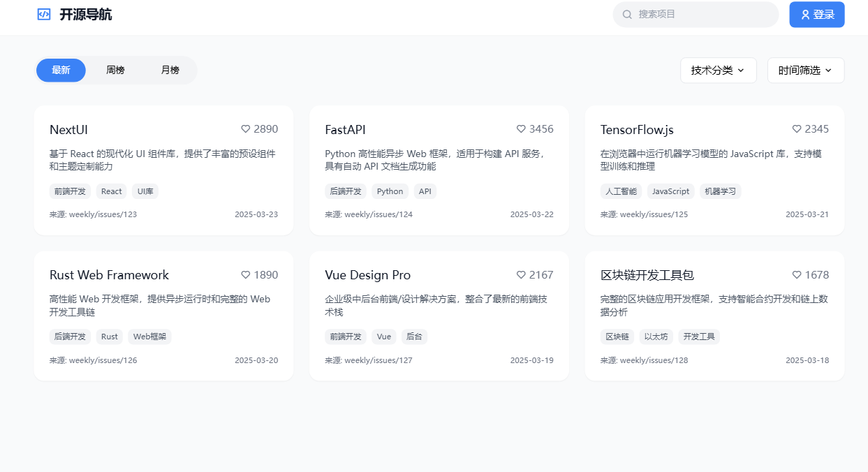This screenshot has width=868, height=472.
Task: Switch to the 周榜 tab
Action: click(115, 71)
